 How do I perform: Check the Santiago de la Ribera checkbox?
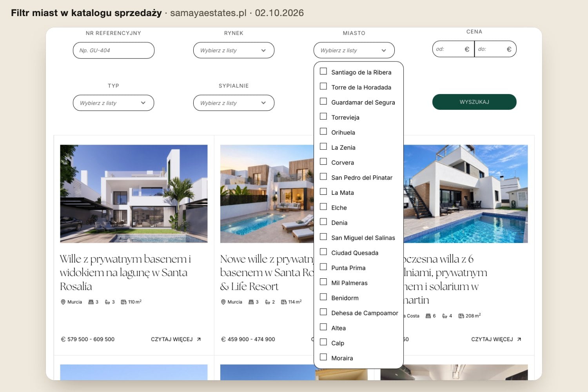(x=323, y=71)
